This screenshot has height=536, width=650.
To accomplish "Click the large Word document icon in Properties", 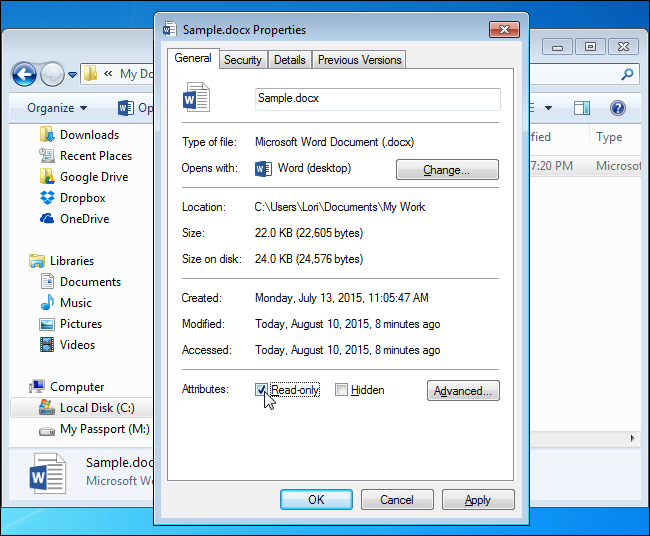I will [196, 97].
